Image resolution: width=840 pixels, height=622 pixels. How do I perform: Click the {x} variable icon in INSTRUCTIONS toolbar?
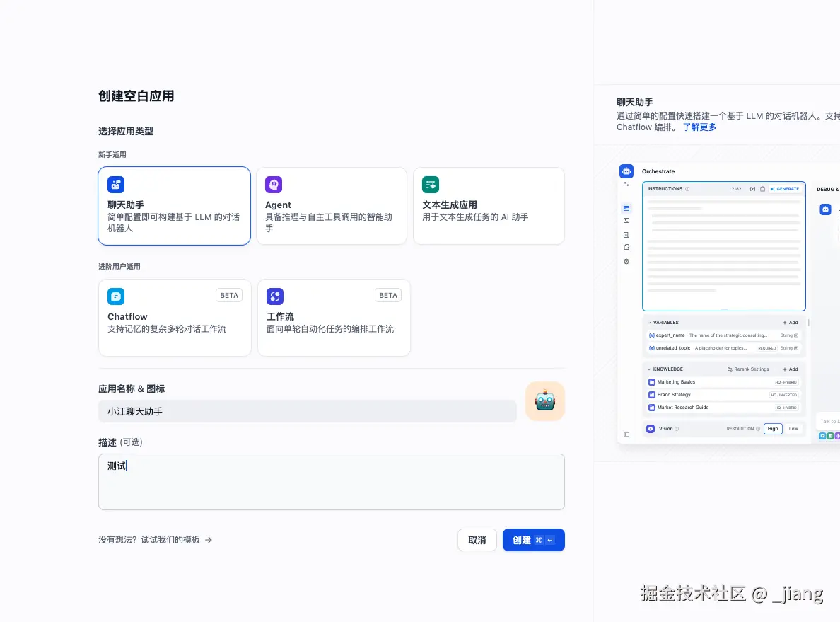(x=753, y=189)
